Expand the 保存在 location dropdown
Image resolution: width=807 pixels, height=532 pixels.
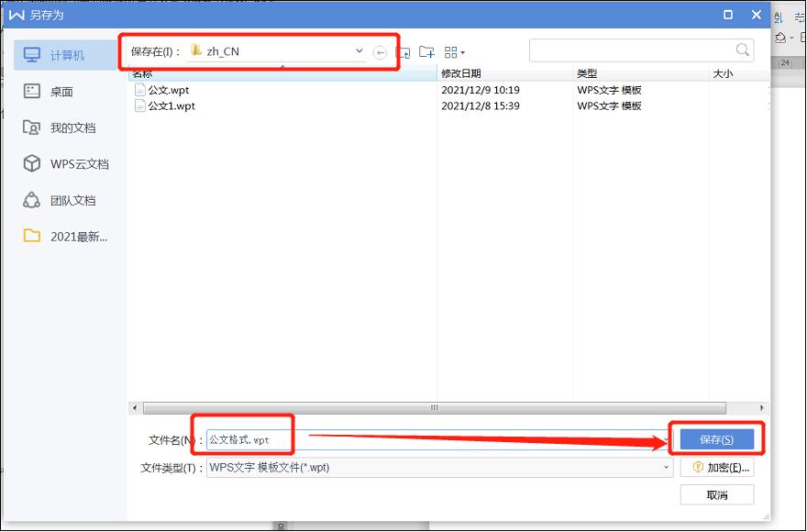[360, 51]
